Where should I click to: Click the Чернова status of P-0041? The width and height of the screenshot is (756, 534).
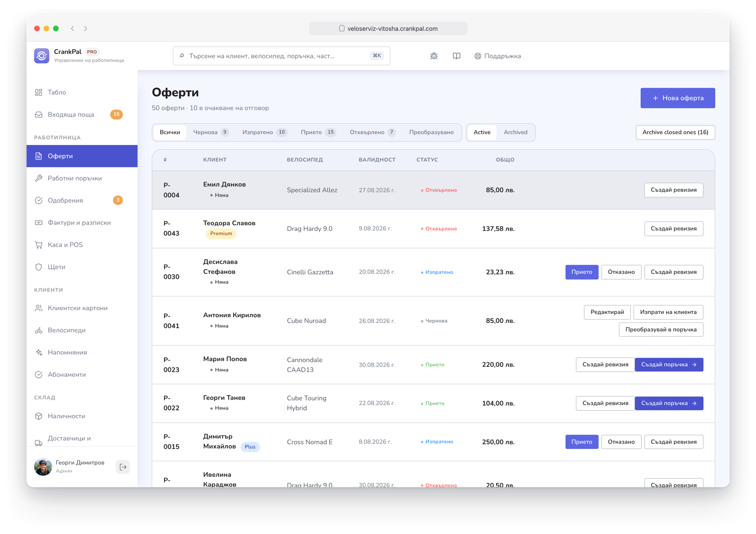[x=434, y=321]
